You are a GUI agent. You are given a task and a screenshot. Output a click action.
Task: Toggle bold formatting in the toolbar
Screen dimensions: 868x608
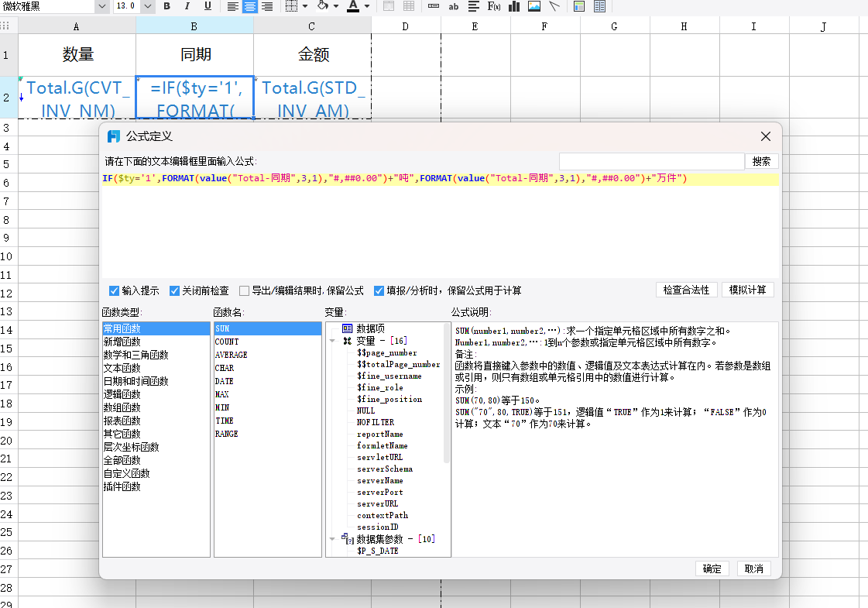tap(166, 6)
